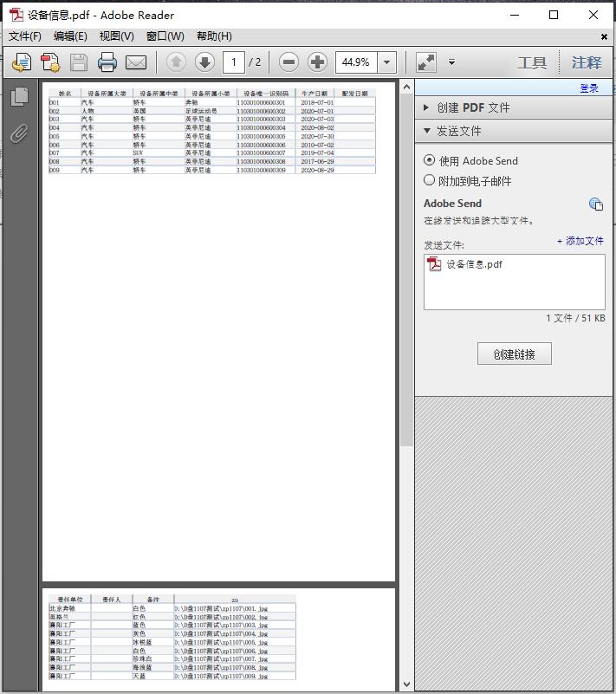Click the 1 文件 / 51 KB text
This screenshot has height=694, width=616.
pyautogui.click(x=575, y=318)
